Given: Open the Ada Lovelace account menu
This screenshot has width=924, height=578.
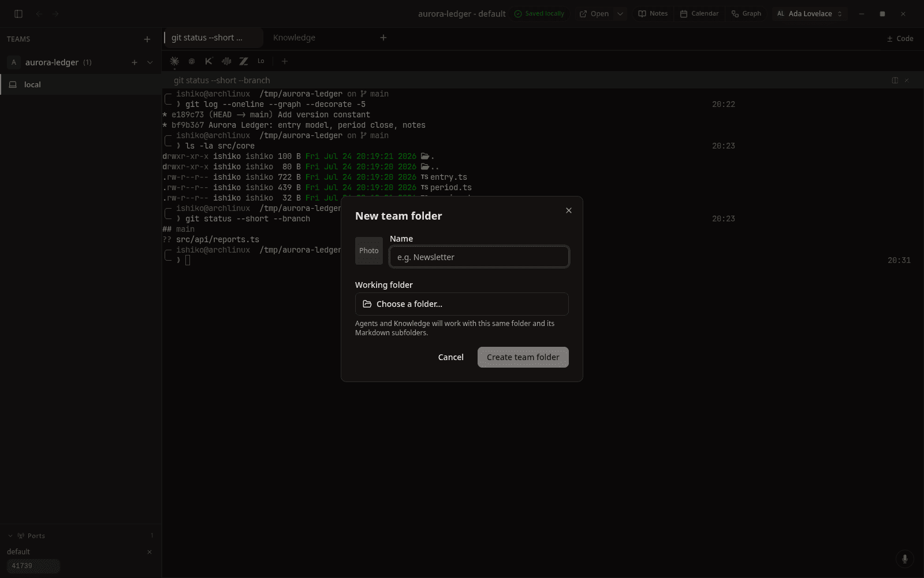Looking at the screenshot, I should click(810, 14).
